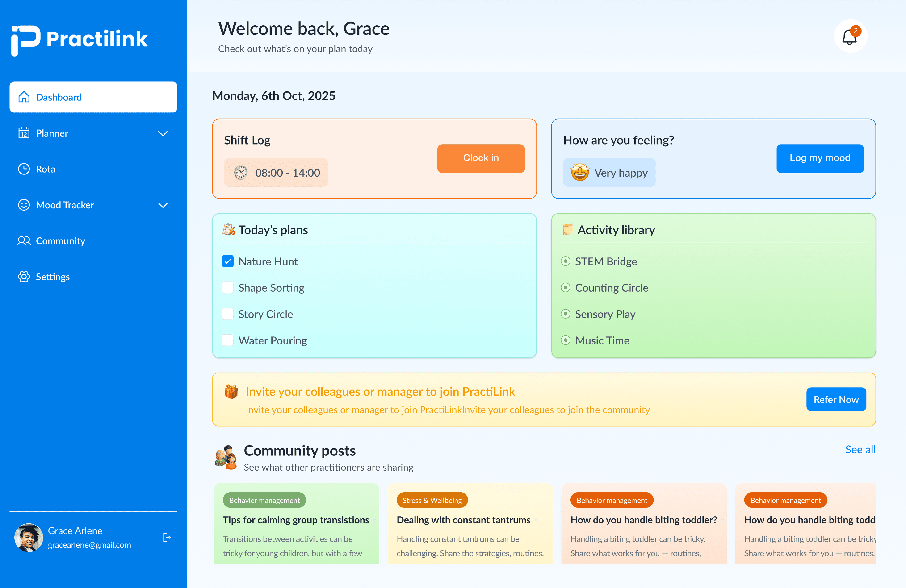Select the 08:00 - 14:00 shift chip
The width and height of the screenshot is (906, 588).
pyautogui.click(x=276, y=172)
